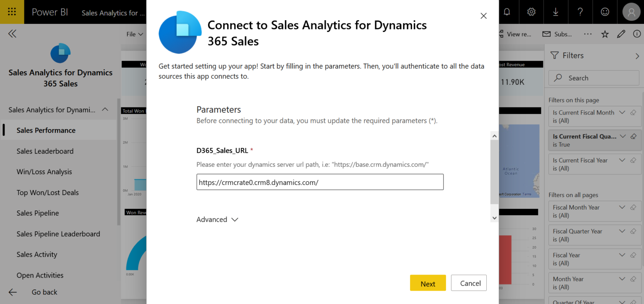Clear the Is Current Fiscal Year filter eraser
Viewport: 644px width, 304px height.
(x=634, y=160)
